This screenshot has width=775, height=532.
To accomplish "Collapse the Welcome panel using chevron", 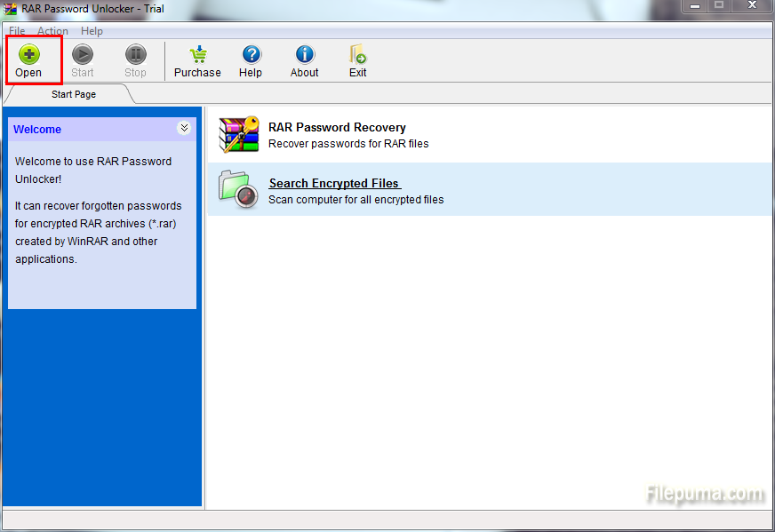I will click(184, 128).
